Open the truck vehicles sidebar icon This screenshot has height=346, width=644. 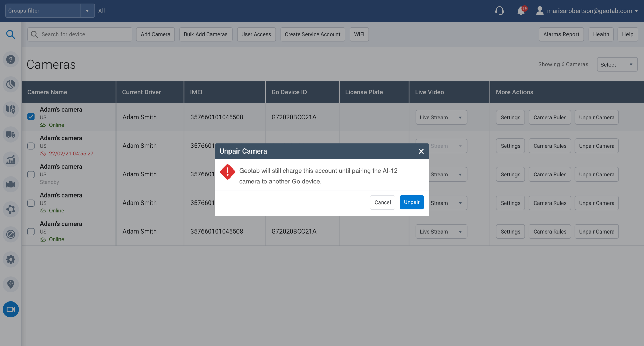pos(11,134)
